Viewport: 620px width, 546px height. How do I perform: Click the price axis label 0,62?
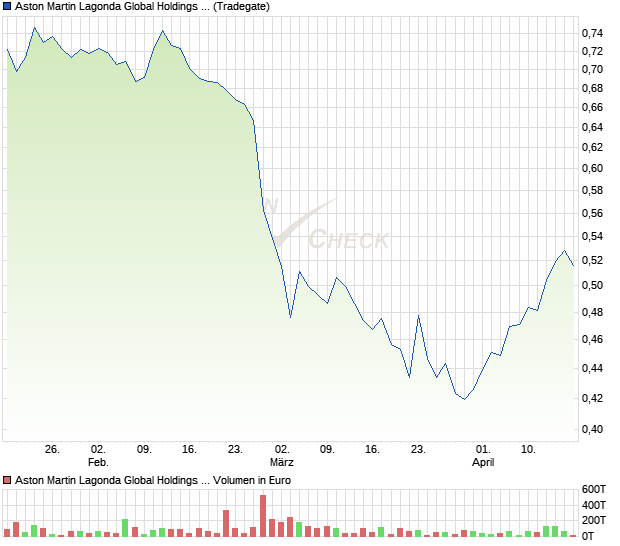(592, 147)
